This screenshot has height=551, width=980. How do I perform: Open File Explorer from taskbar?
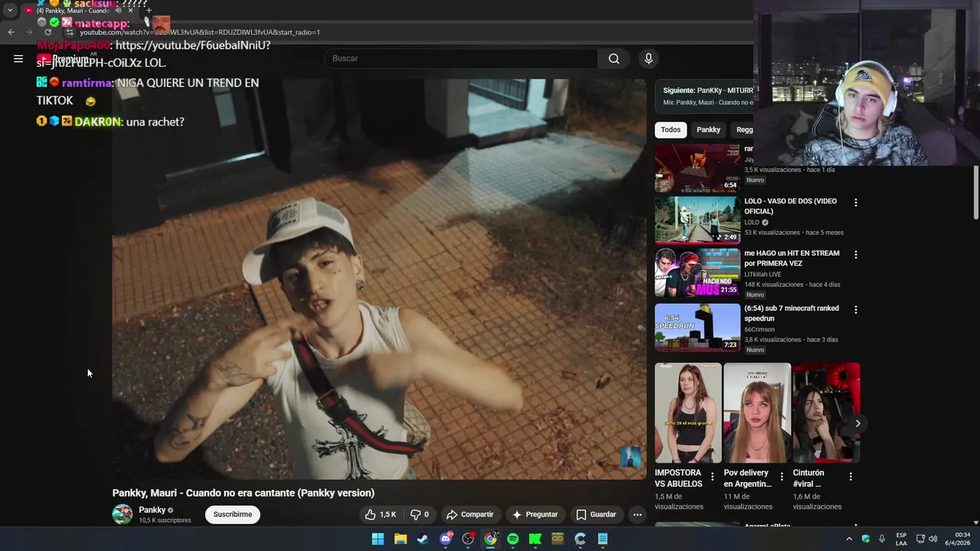(x=400, y=539)
